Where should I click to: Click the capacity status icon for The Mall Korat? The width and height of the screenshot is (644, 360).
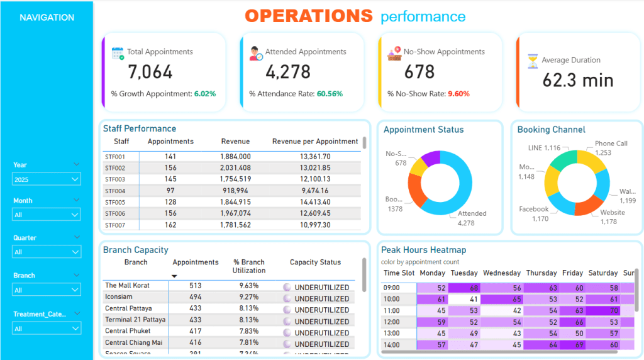(x=287, y=286)
